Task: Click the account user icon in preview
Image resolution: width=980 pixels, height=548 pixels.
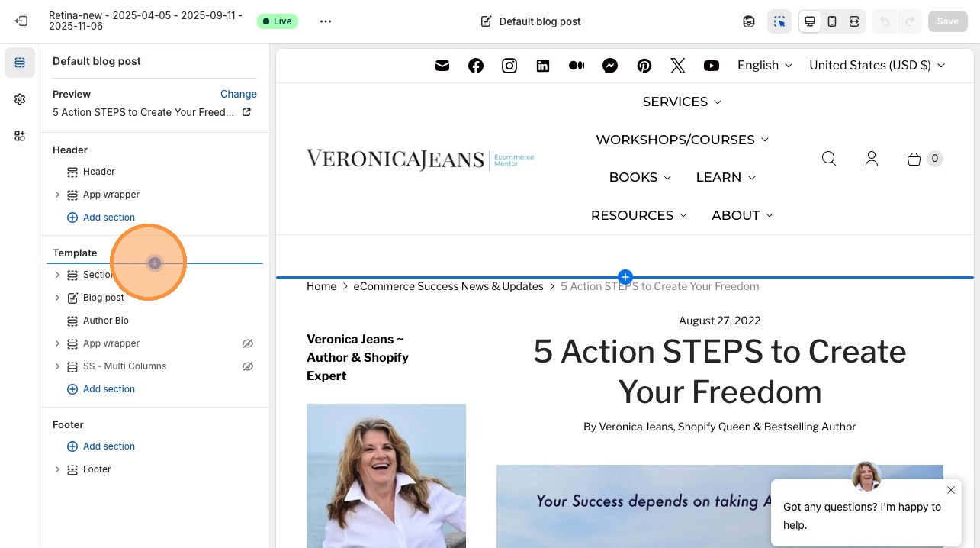Action: click(x=872, y=159)
